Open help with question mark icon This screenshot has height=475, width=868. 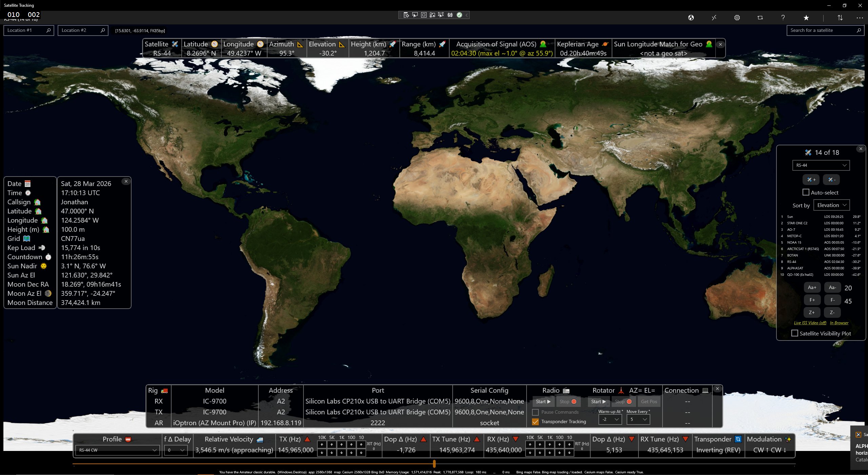point(783,18)
